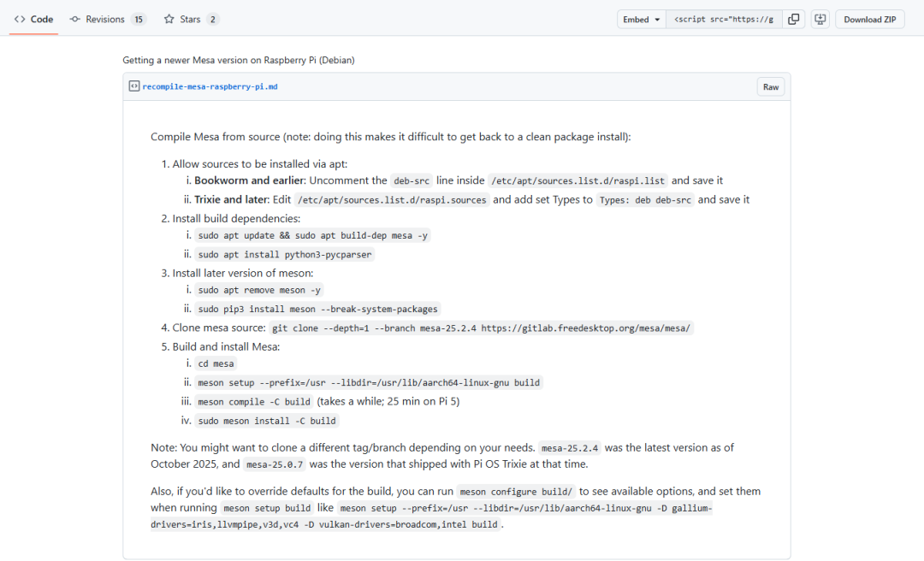
Task: Click the file icon beside recompile-mesa-raspberry-pi.md
Action: [x=134, y=86]
